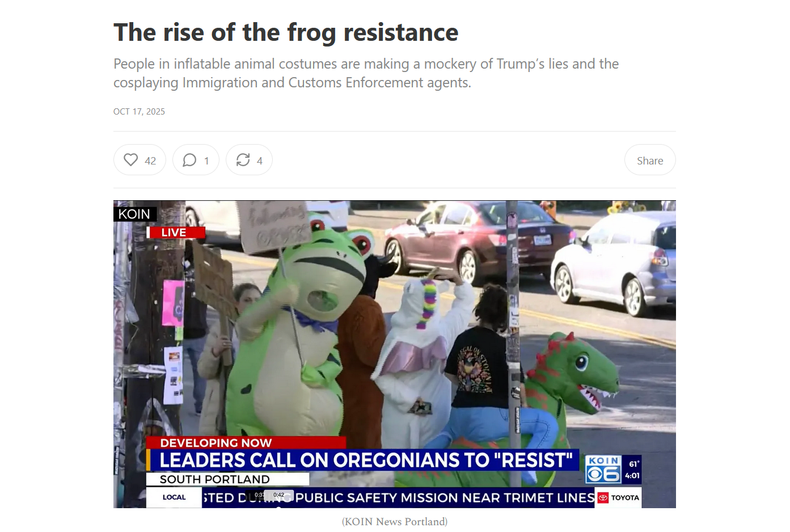Viewport: 790px width, 532px height.
Task: Click the OCT 17, 2025 publish date
Action: [139, 112]
